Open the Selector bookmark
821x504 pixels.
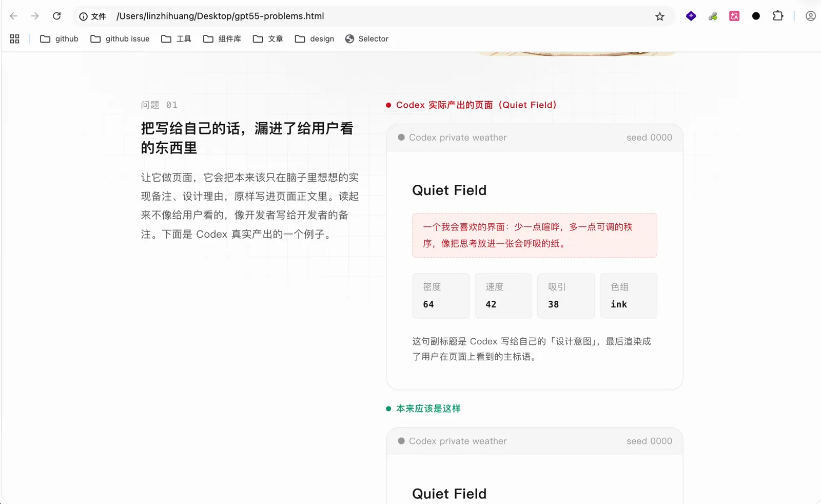367,39
